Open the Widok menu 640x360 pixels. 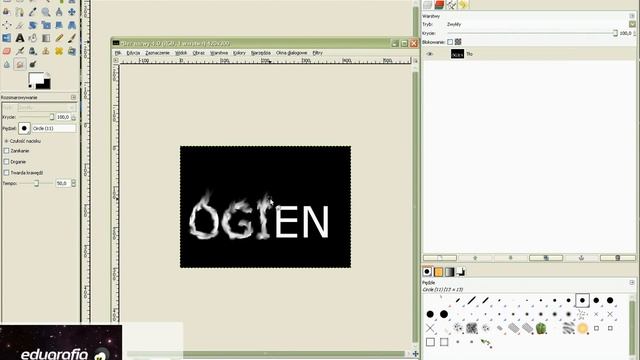pos(181,53)
